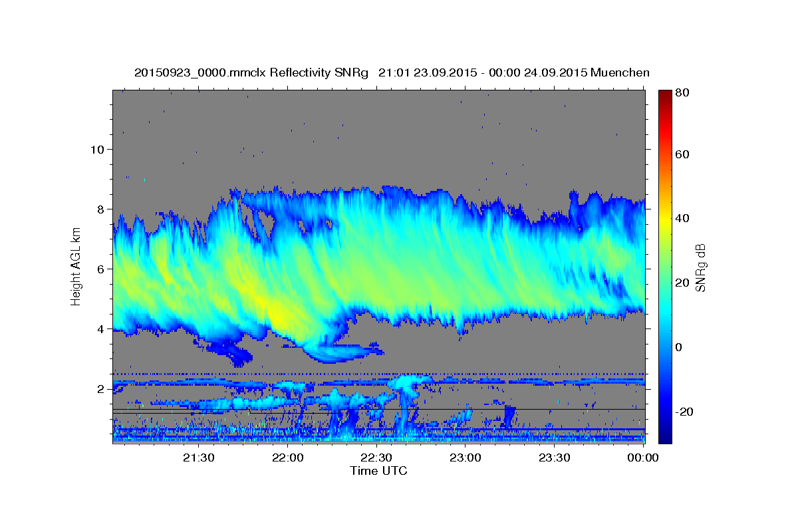Click the height tick label 2
Image resolution: width=798 pixels, height=532 pixels.
point(102,388)
